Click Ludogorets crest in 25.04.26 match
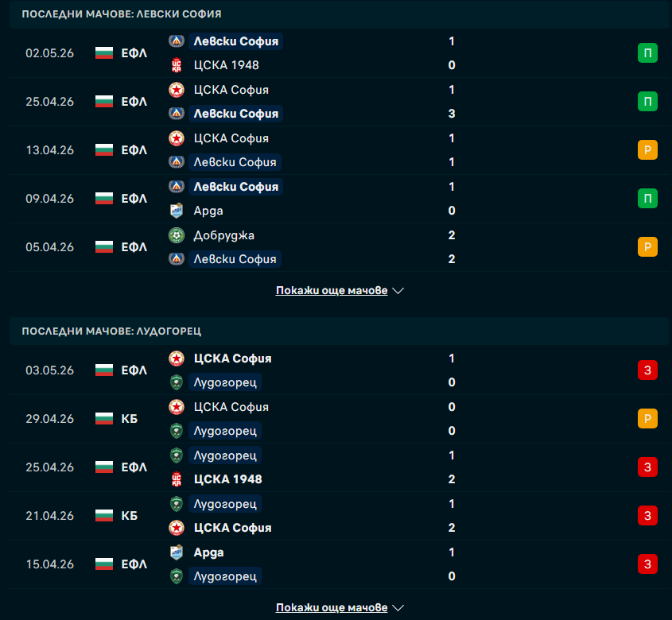This screenshot has width=672, height=620. (x=176, y=455)
